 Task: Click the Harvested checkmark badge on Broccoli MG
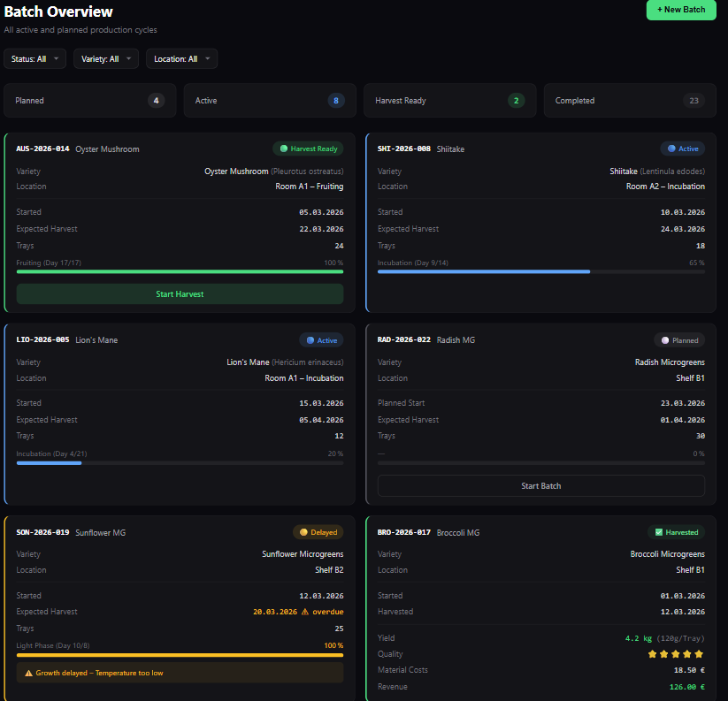click(676, 532)
